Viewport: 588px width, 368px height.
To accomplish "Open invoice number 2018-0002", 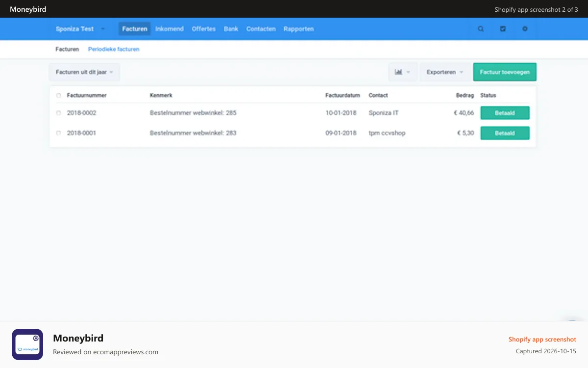I will point(82,113).
